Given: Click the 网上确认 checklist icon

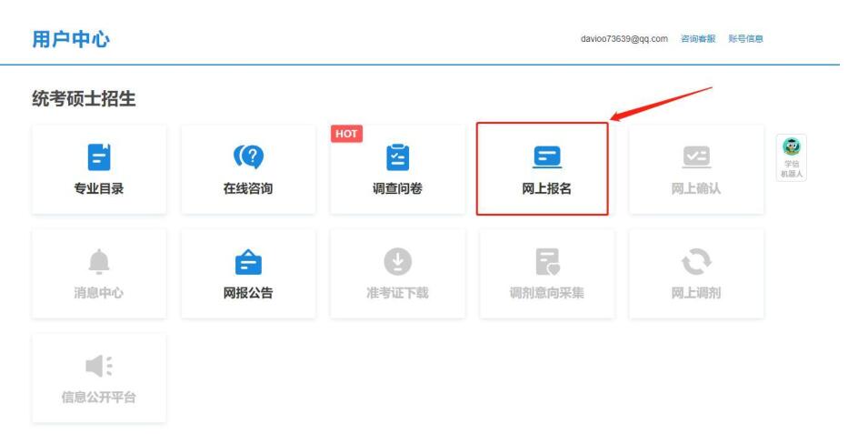Looking at the screenshot, I should click(696, 156).
